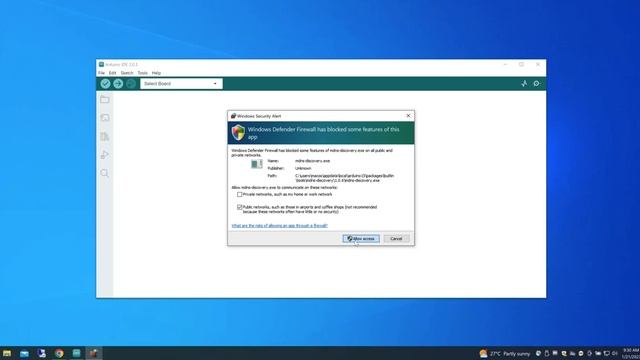Enable Private networks checkbox

[240, 195]
